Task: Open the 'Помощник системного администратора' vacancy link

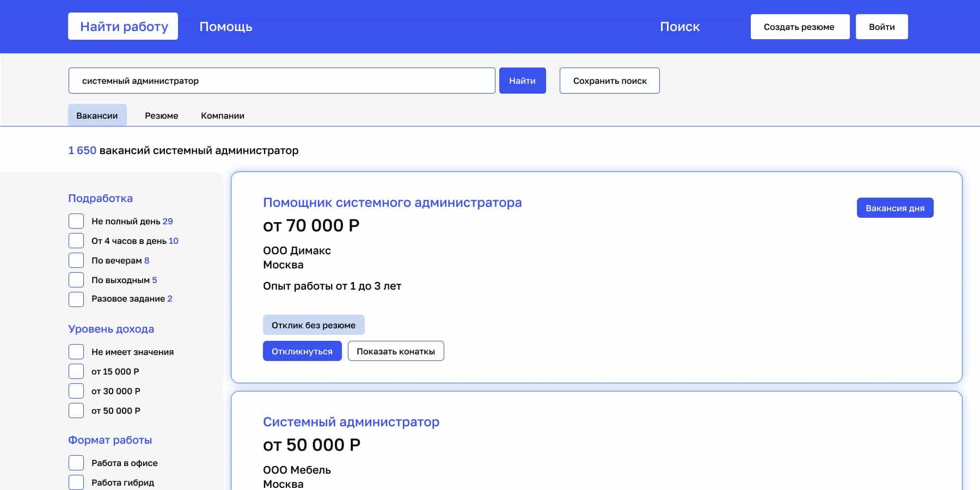Action: [393, 203]
